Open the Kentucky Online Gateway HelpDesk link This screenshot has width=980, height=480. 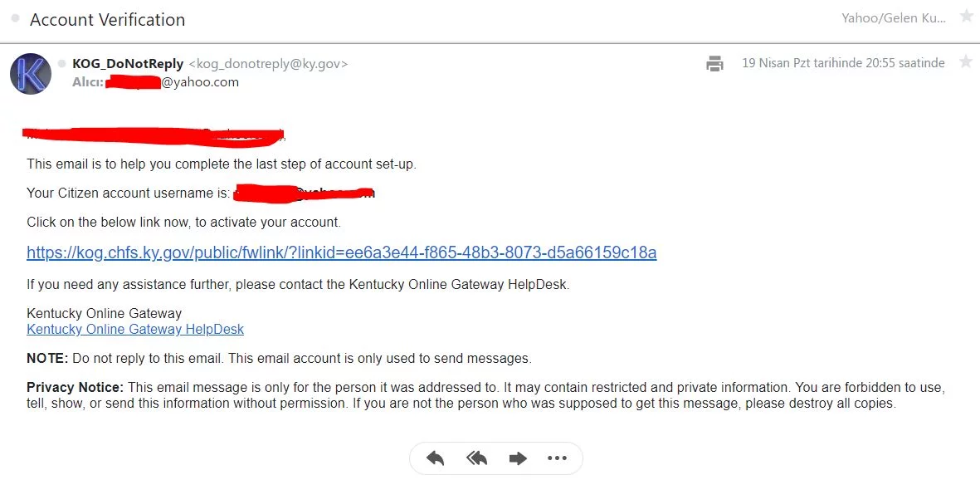click(x=135, y=329)
